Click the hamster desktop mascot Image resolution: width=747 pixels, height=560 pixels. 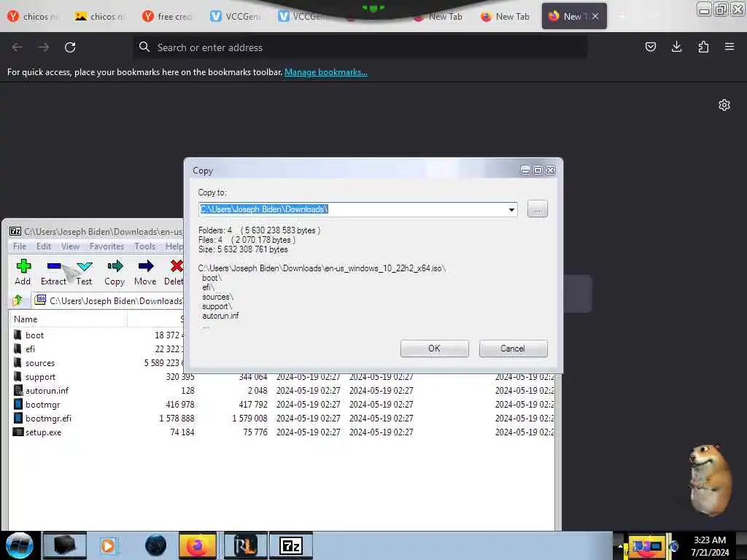pos(710,479)
